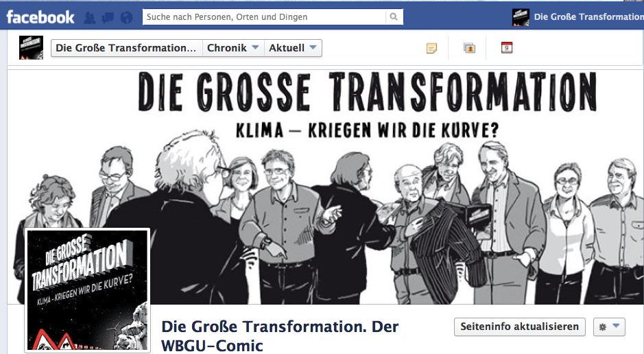Open the yellow notes icon
The image size is (644, 354).
pyautogui.click(x=431, y=48)
